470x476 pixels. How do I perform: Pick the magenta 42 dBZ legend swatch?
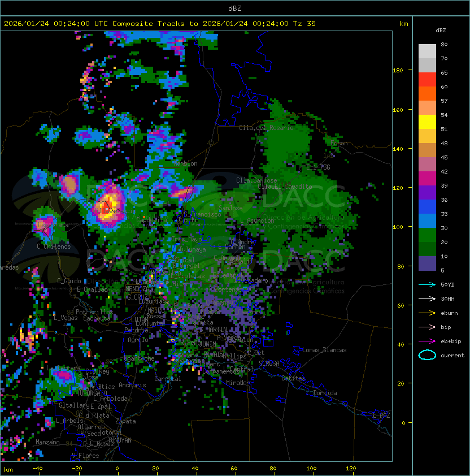[427, 178]
